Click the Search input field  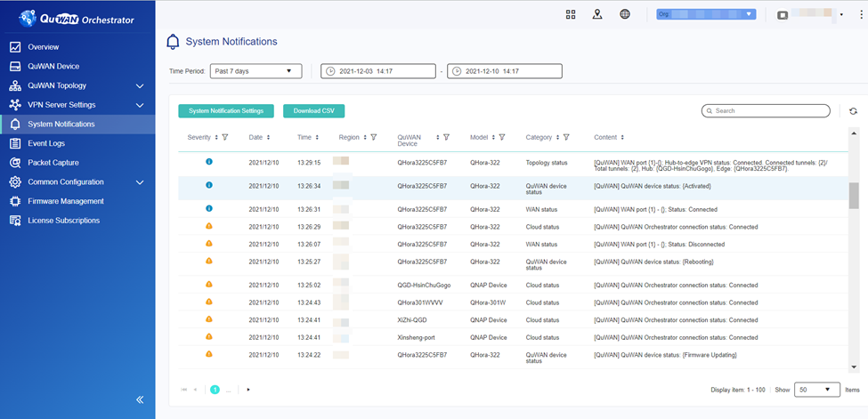click(x=767, y=110)
